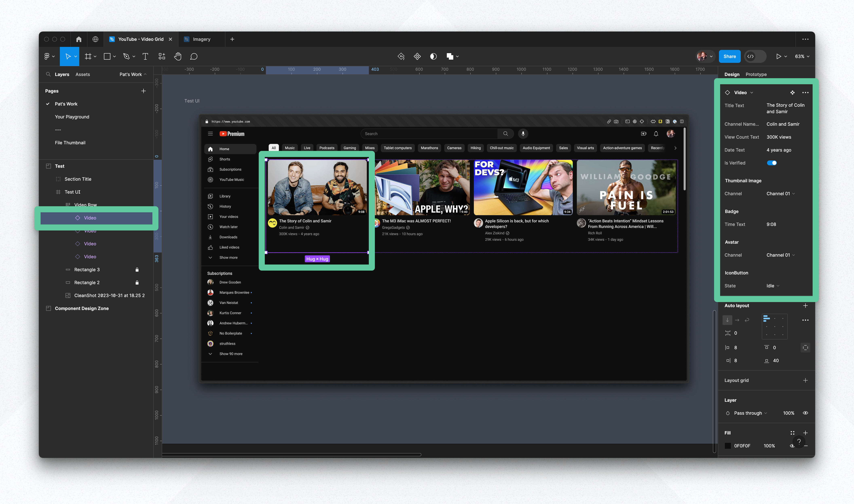
Task: Open the zoom percentage dropdown
Action: pos(802,56)
